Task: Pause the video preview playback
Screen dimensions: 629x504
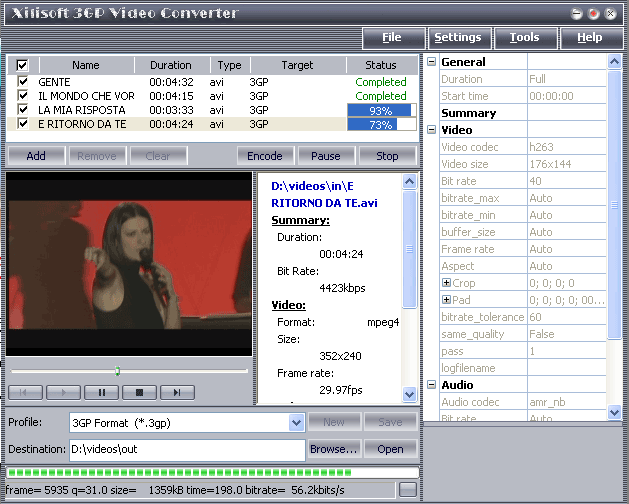Action: pos(101,392)
